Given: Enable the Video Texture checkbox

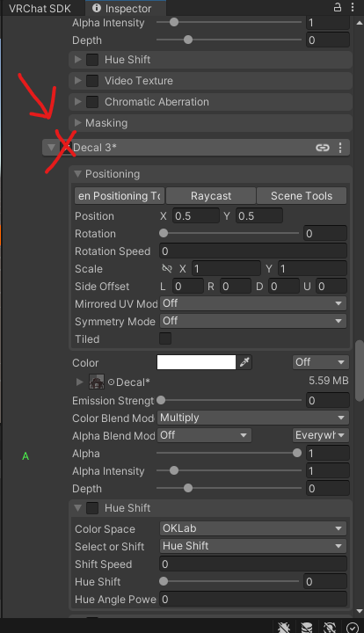Looking at the screenshot, I should [92, 81].
